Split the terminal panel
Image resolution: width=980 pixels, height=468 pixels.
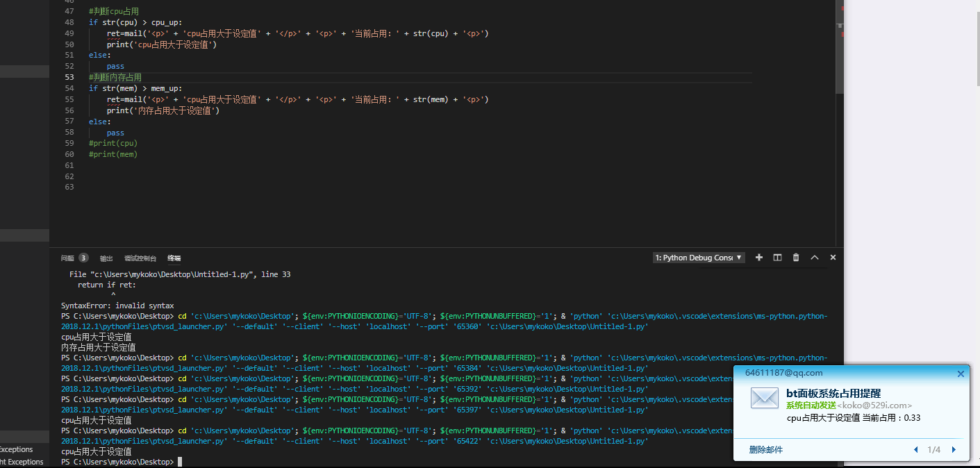(777, 258)
